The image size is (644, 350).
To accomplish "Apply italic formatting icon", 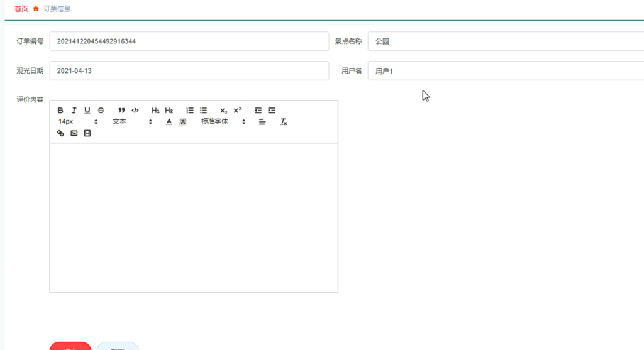I will tap(74, 111).
